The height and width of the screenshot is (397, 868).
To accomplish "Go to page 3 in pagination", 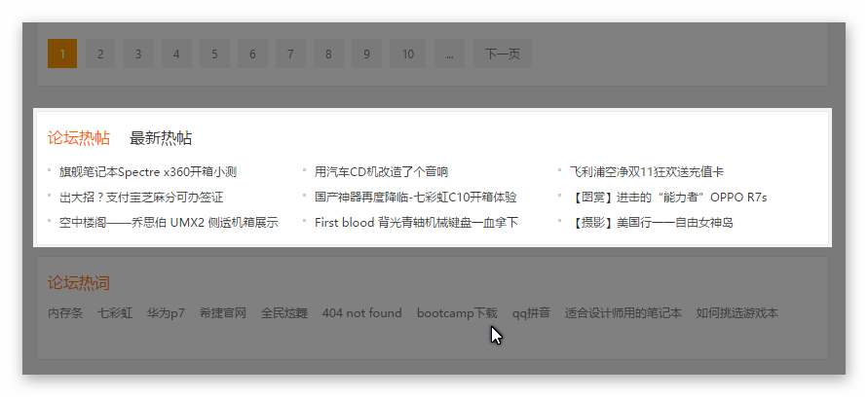I will click(x=138, y=54).
